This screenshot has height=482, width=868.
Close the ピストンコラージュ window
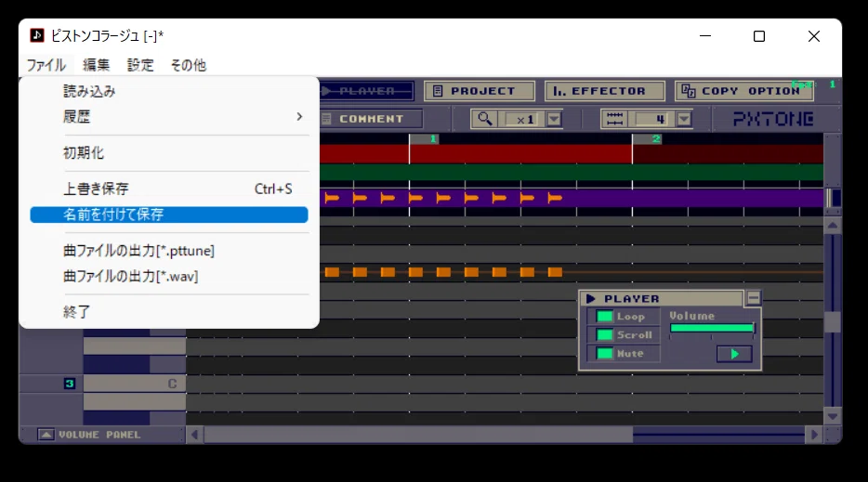pyautogui.click(x=814, y=36)
